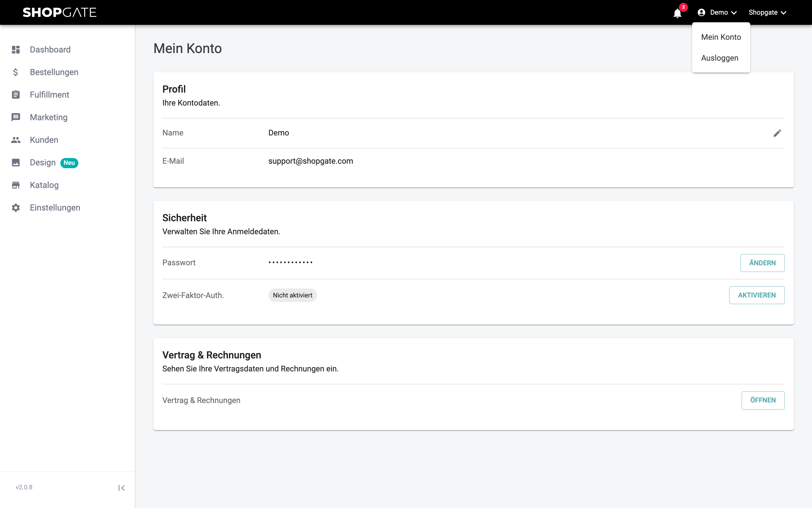Click the red notification count badge
Viewport: 812px width, 508px height.
click(683, 7)
